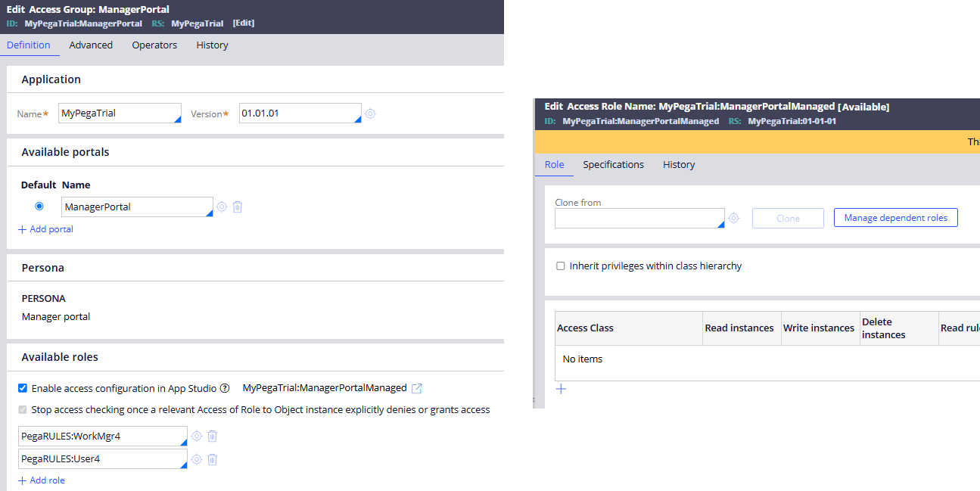Delete the ManagerPortal portal row
Screen dimensions: 980x491
pos(238,207)
